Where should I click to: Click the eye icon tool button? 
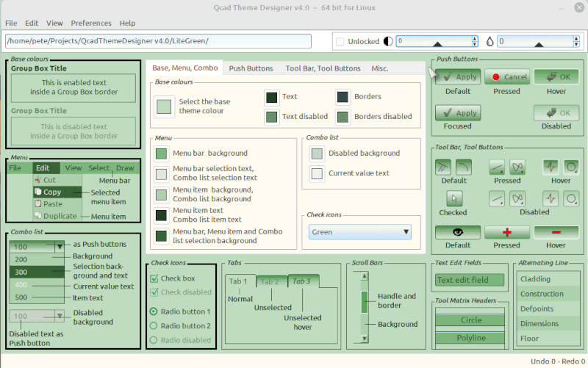pos(457,231)
